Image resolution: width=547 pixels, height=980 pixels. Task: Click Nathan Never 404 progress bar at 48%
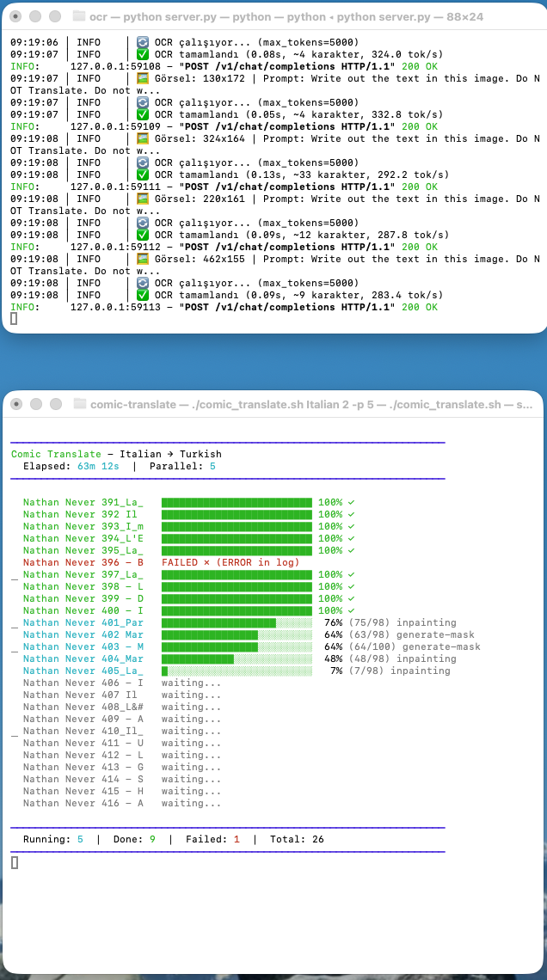[x=237, y=658]
